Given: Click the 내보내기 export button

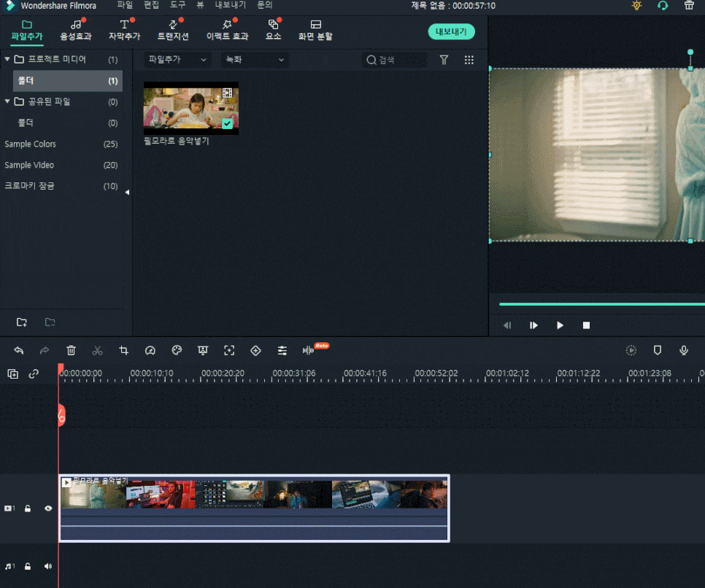Looking at the screenshot, I should (x=452, y=31).
